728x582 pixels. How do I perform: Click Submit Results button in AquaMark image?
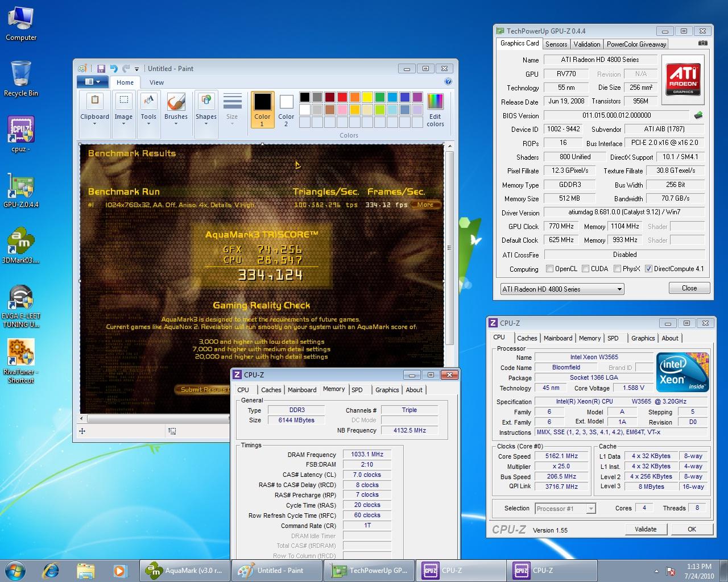click(x=202, y=389)
